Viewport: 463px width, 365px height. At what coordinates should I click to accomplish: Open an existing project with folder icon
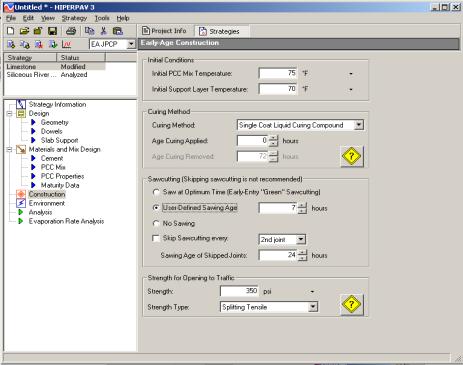(x=24, y=31)
